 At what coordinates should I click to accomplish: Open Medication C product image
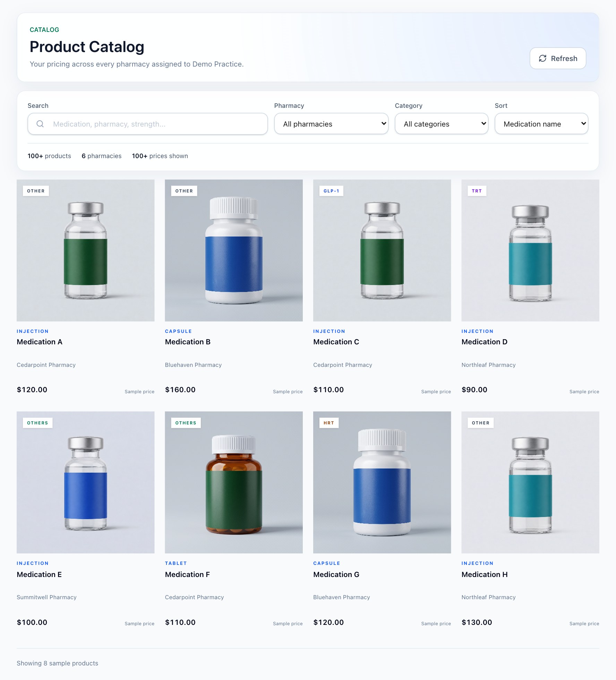[382, 250]
